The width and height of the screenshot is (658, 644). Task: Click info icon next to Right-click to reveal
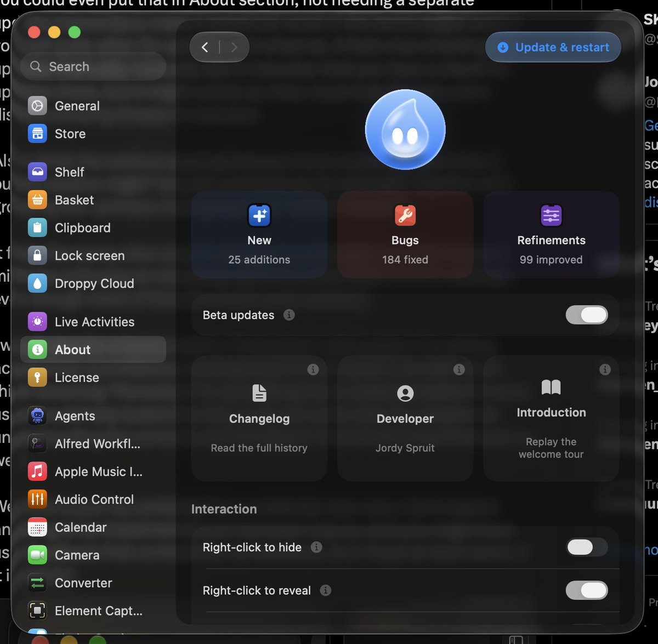pyautogui.click(x=326, y=590)
